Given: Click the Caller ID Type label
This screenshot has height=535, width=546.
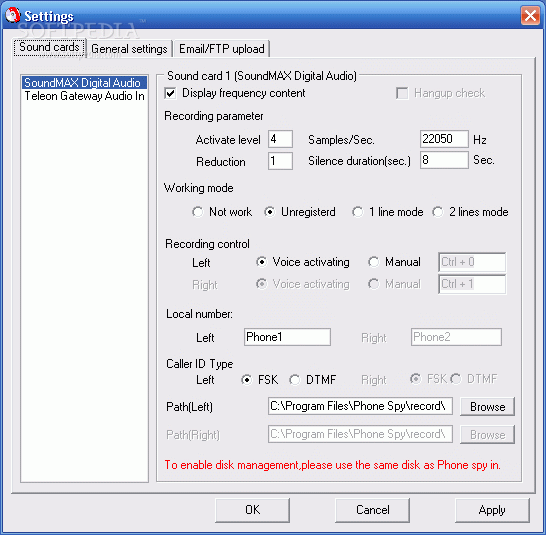Looking at the screenshot, I should tap(200, 364).
